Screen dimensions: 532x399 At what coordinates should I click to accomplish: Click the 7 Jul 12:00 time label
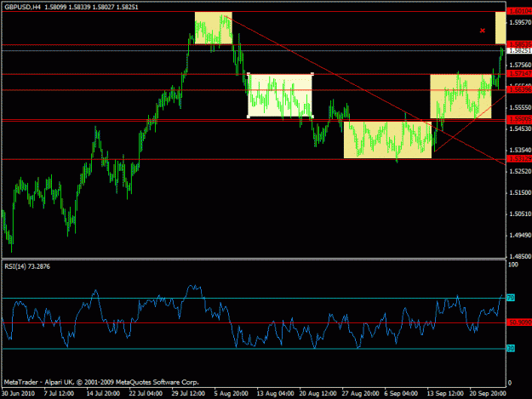(60, 394)
